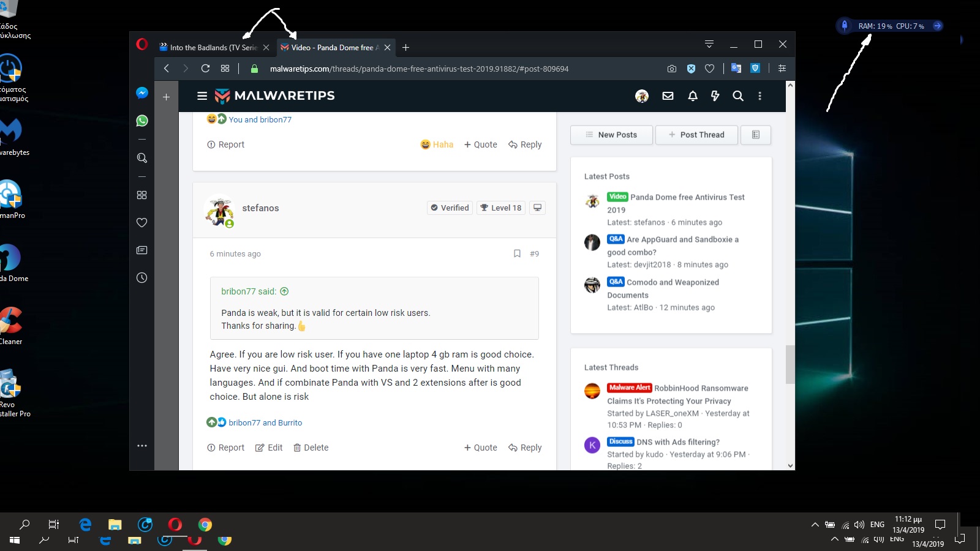Click the Haha reaction button
This screenshot has height=551, width=980.
coord(437,144)
